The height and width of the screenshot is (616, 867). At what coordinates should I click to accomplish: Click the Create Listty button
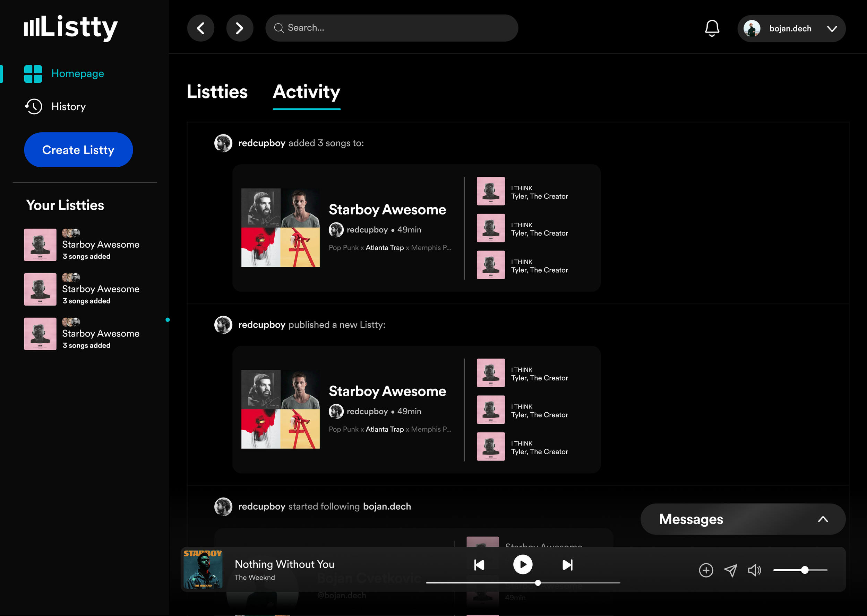[x=78, y=150]
